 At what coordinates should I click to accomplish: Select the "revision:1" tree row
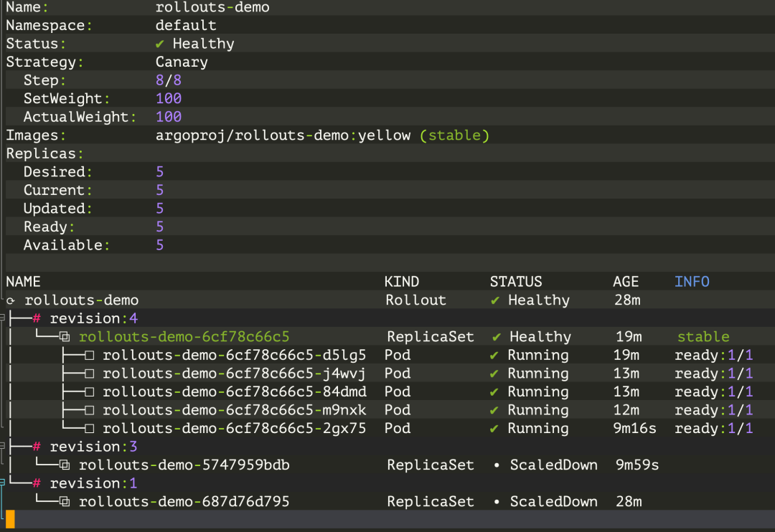tap(94, 483)
